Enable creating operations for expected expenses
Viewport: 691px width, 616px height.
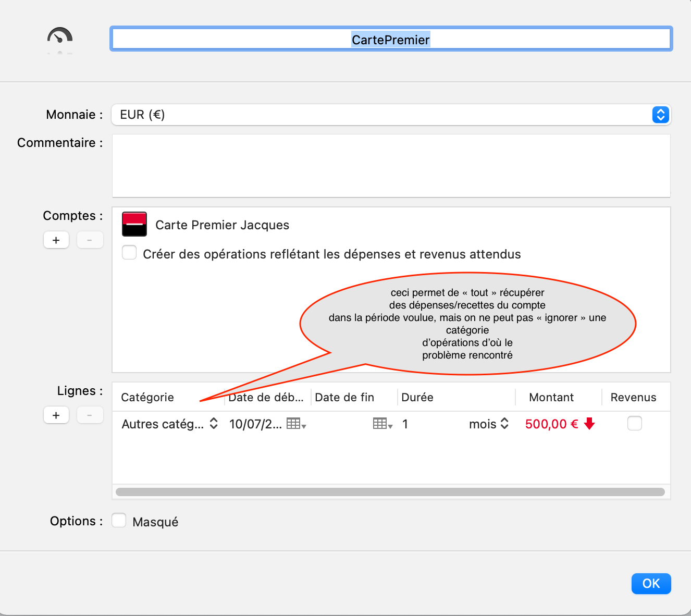[129, 253]
